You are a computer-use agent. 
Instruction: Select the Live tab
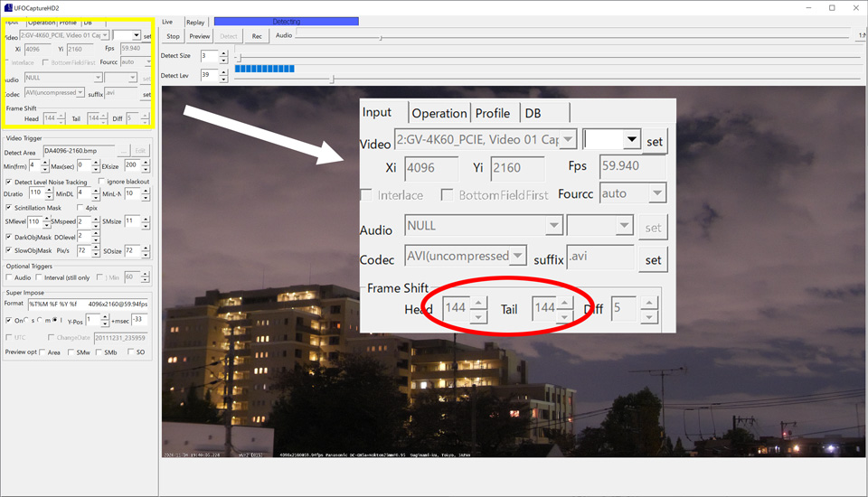pyautogui.click(x=167, y=22)
